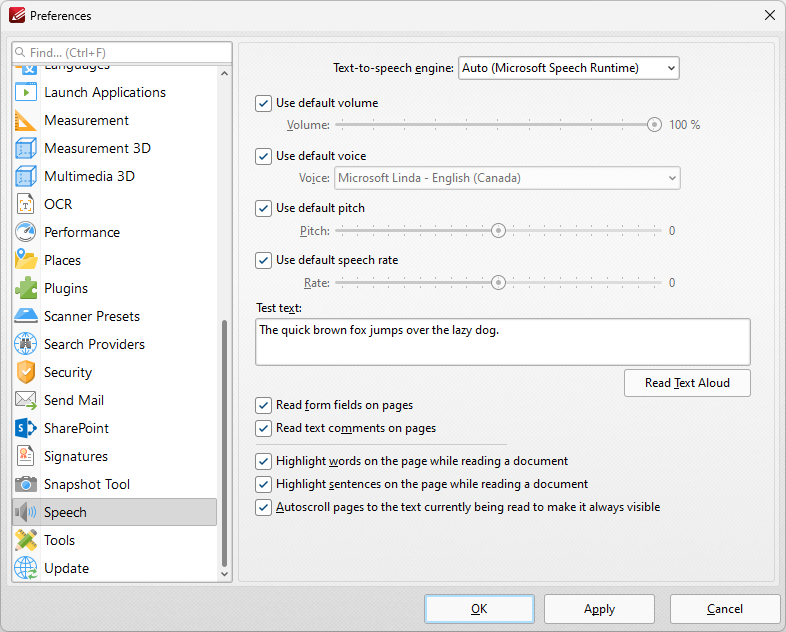
Task: Disable Autoscroll pages to text being read
Action: [263, 507]
